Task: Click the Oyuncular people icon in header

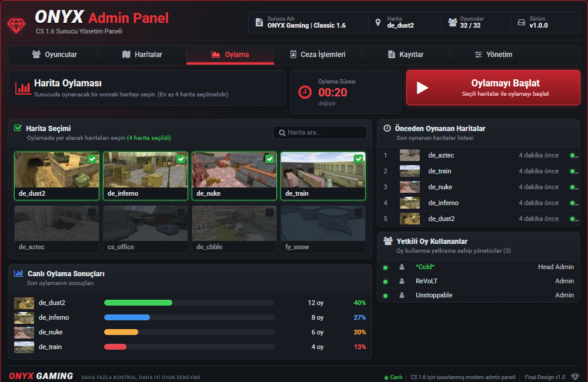Action: (x=453, y=22)
